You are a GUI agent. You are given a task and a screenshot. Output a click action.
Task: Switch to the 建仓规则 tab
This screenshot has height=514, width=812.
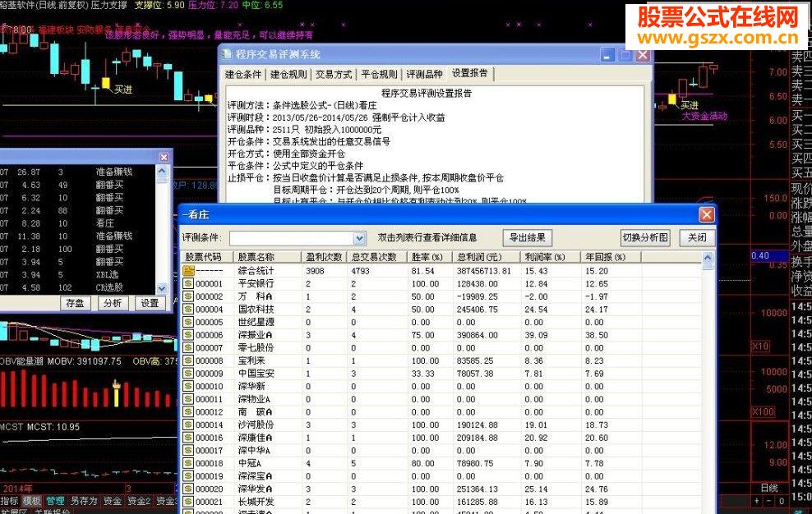tap(288, 75)
